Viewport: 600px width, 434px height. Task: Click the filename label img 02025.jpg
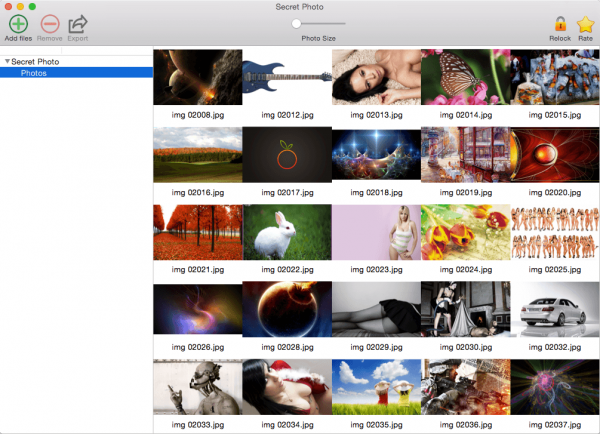[x=555, y=269]
